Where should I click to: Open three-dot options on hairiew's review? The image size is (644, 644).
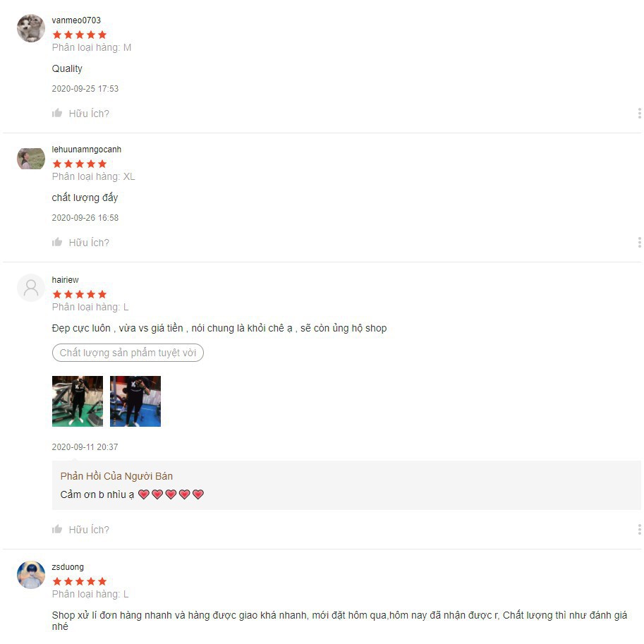639,530
